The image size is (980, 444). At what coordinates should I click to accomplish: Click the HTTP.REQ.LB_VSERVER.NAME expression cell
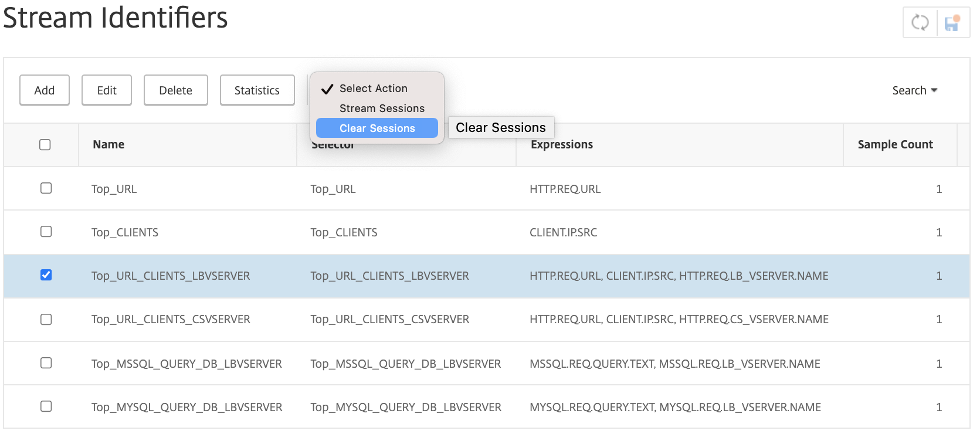point(679,276)
